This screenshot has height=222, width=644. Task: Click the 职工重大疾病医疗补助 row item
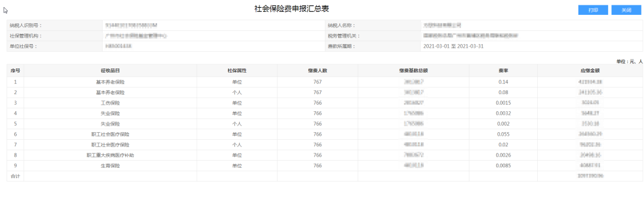[x=110, y=155]
